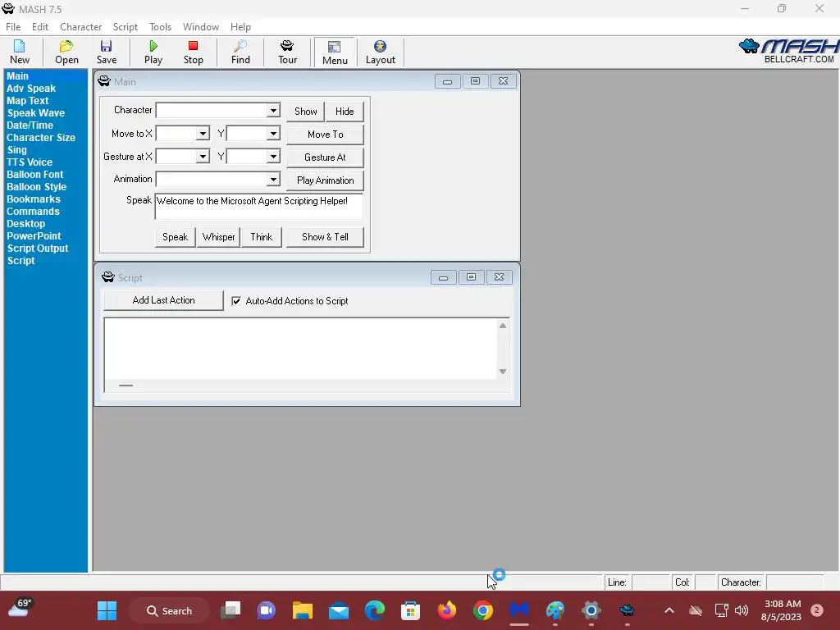The image size is (840, 630).
Task: Open the Character menu
Action: pyautogui.click(x=81, y=27)
